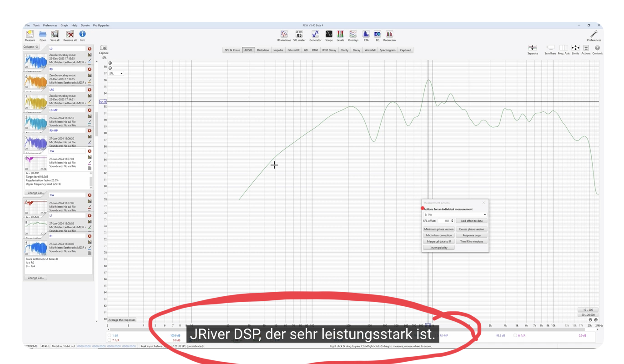Adjust the SPL offset stepper arrows

[x=452, y=221]
